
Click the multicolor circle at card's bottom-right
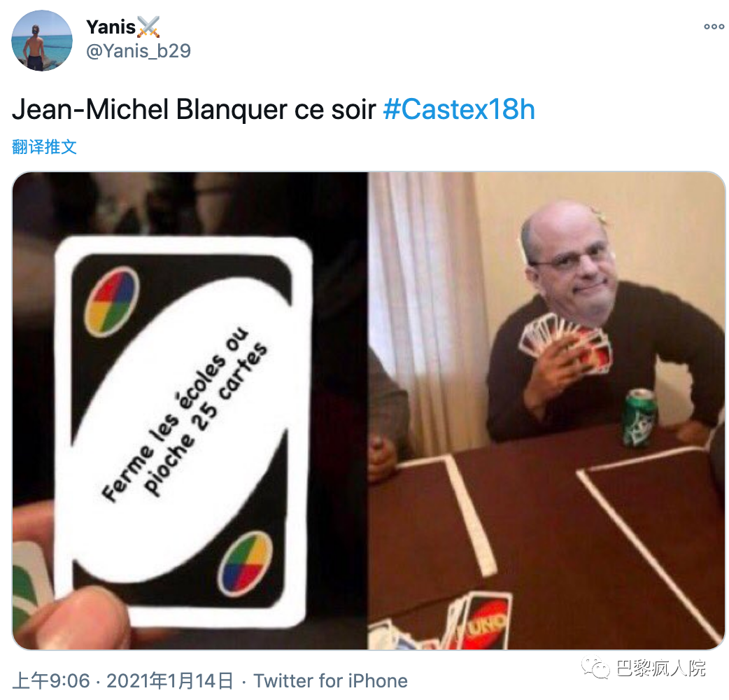(245, 563)
